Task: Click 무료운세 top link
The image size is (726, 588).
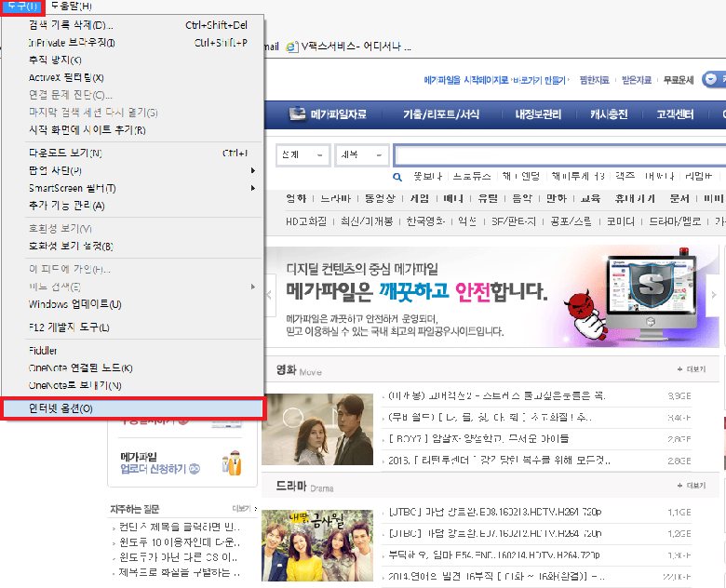Action: coord(679,80)
